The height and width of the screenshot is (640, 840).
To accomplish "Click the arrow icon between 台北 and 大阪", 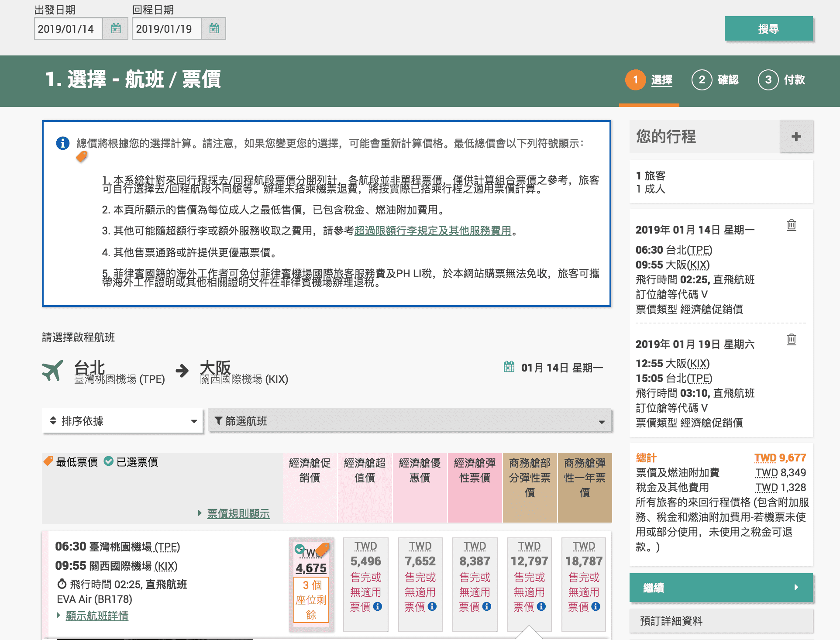I will (182, 371).
